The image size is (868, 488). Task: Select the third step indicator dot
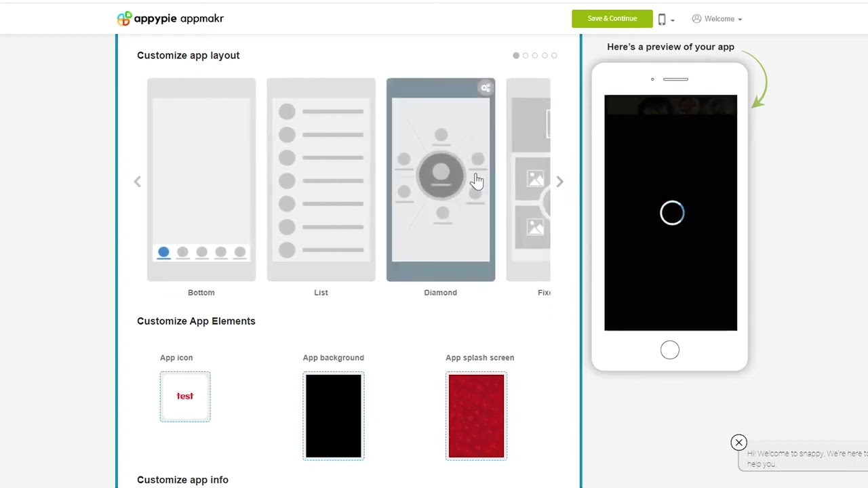[535, 56]
